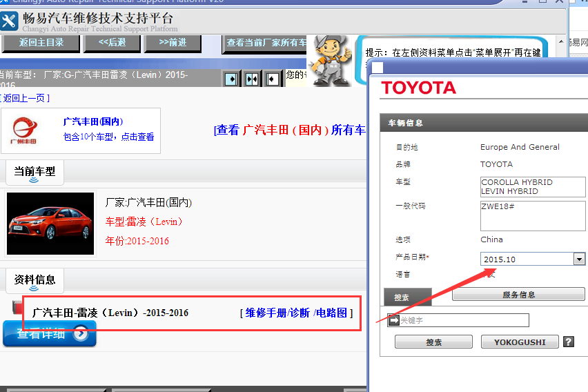
Task: Click the Europe And General value
Action: [520, 147]
